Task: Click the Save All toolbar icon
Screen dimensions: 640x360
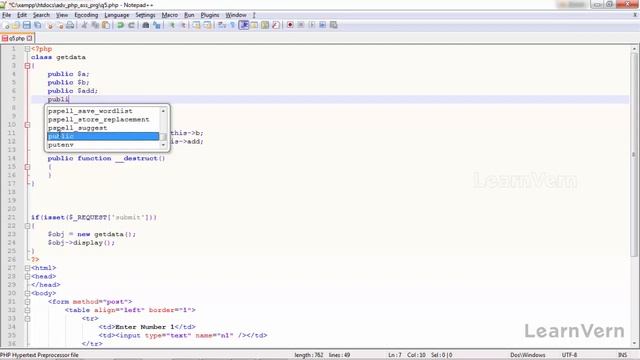Action: point(38,25)
